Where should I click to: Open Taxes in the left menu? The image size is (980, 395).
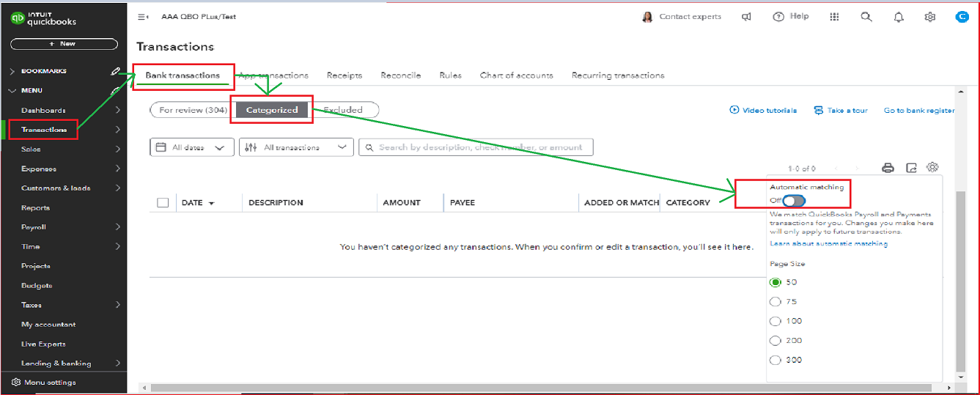tap(32, 305)
